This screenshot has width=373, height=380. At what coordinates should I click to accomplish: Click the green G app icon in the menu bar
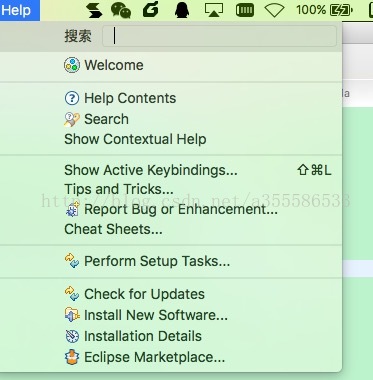pos(152,9)
